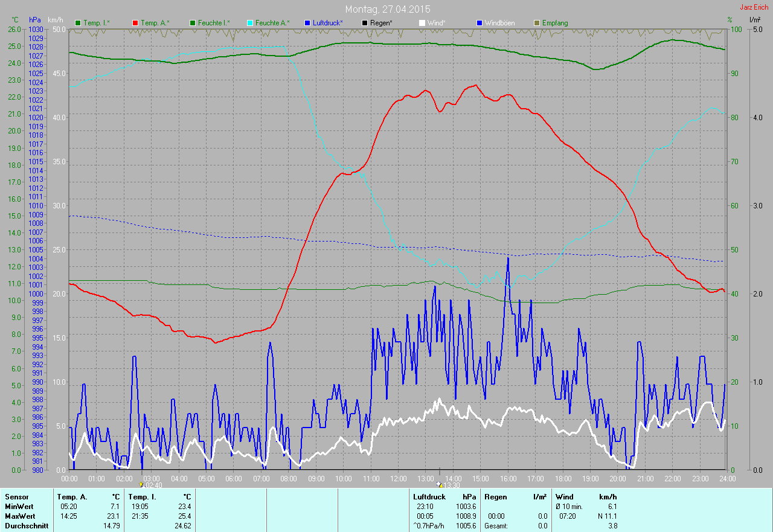Click the 'Durchschnitt' row label
This screenshot has width=773, height=532.
[x=27, y=526]
